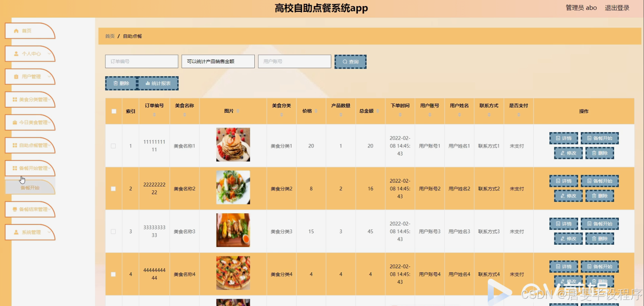Open 统计报表 statistics
This screenshot has height=306, width=644.
pyautogui.click(x=158, y=83)
